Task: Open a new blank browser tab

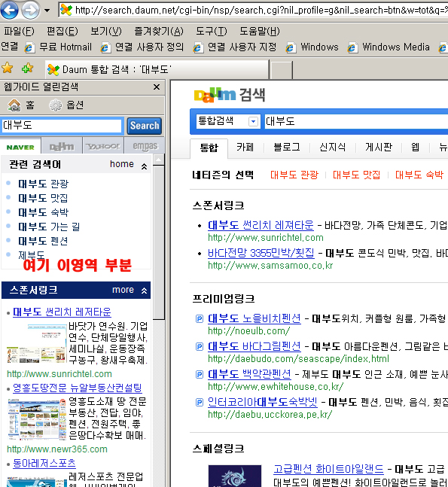Action: coord(282,70)
